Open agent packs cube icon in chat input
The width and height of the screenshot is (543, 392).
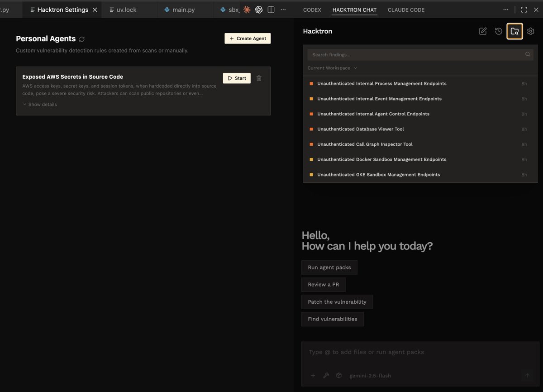tap(338, 376)
